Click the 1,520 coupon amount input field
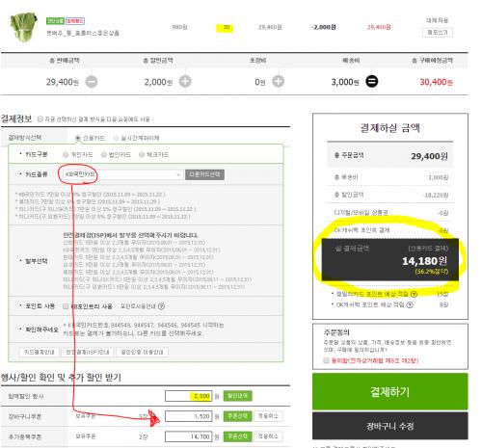The width and height of the screenshot is (482, 448). 189,416
